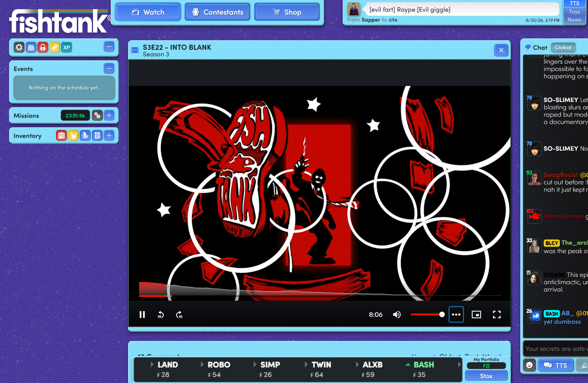Viewport: 588px width, 383px height.
Task: Open the Shop tab
Action: pyautogui.click(x=287, y=12)
